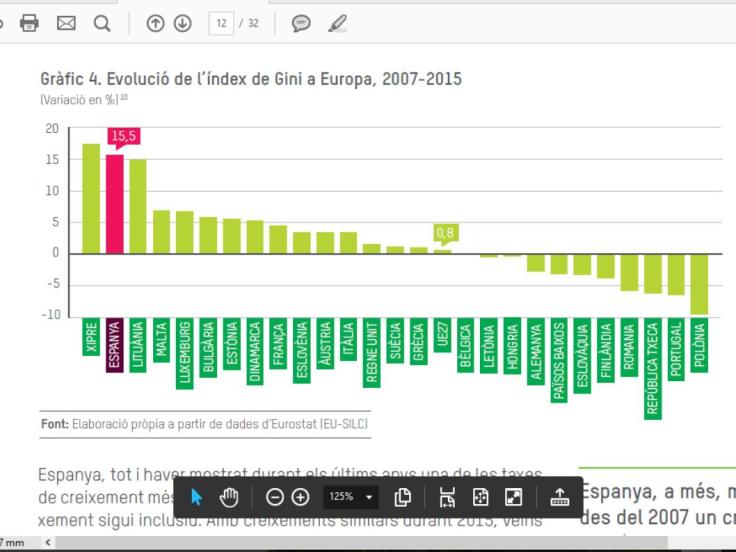Zoom in with plus button
Image resolution: width=736 pixels, height=552 pixels.
(x=300, y=497)
